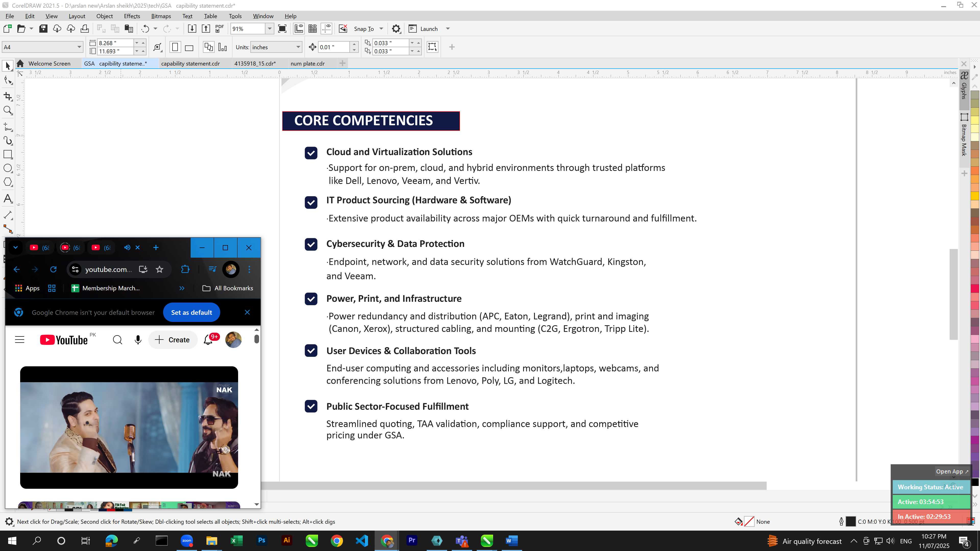Open the Launch dropdown arrow
The width and height of the screenshot is (980, 551).
[448, 29]
